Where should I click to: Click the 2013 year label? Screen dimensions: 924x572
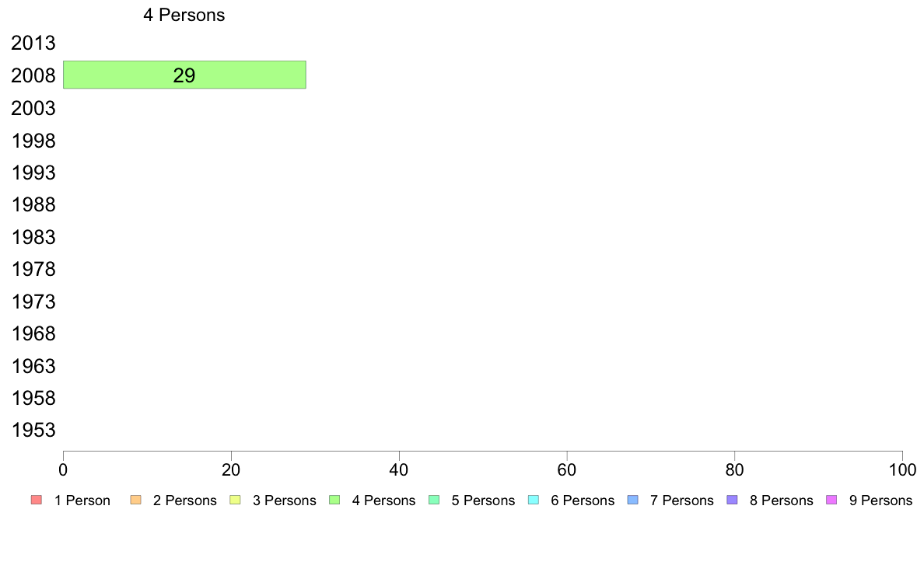33,43
